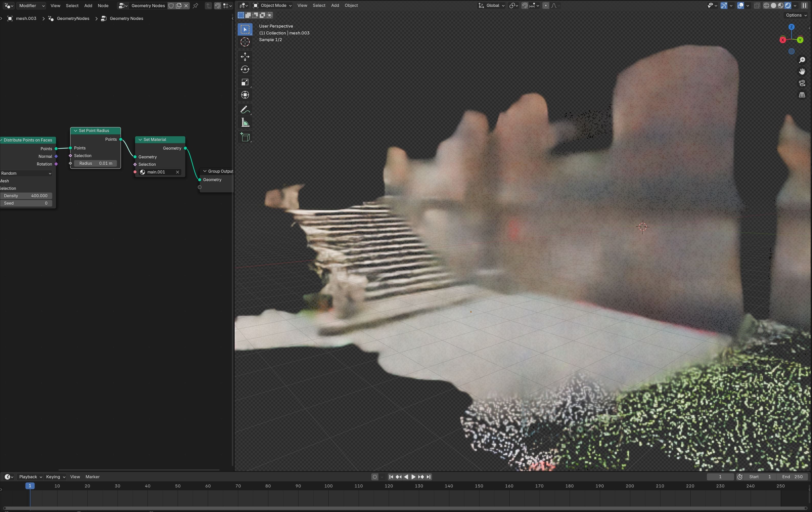812x512 pixels.
Task: Open the Marker menu in timeline
Action: point(93,476)
